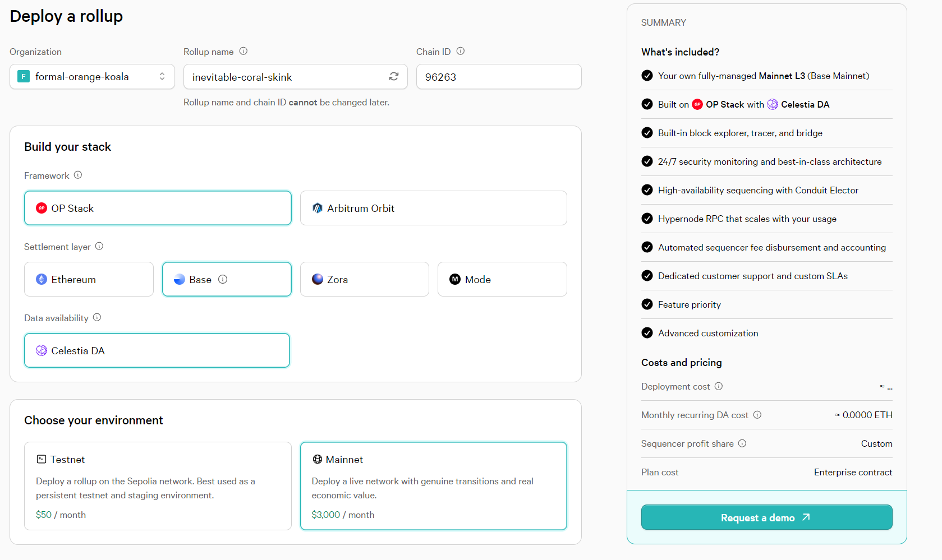This screenshot has width=942, height=560.
Task: Pick the Mode settlement layer option
Action: (x=502, y=279)
